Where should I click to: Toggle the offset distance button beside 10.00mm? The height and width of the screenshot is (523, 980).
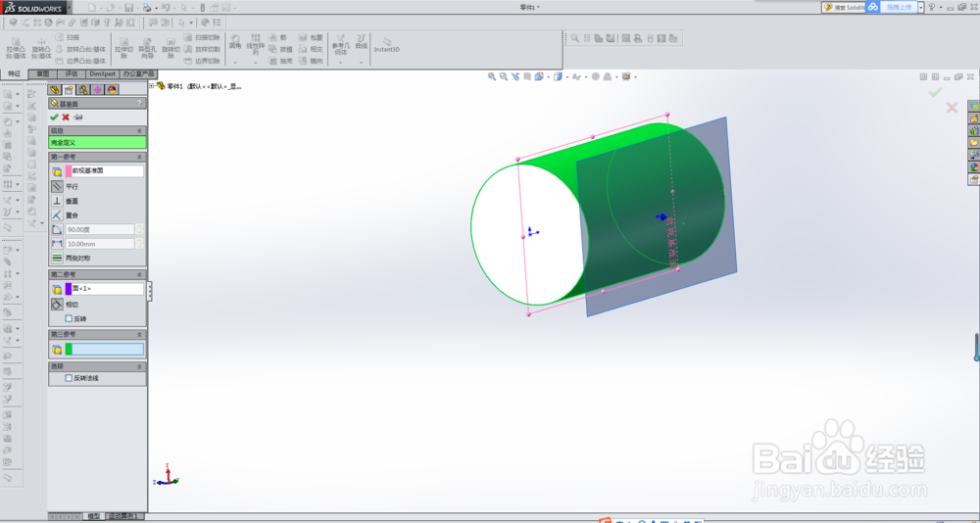tap(57, 244)
